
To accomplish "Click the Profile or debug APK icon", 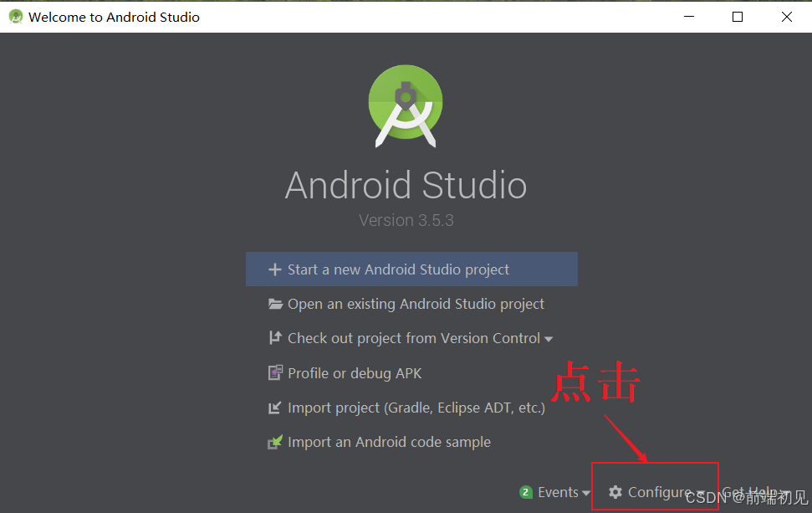I will tap(275, 372).
